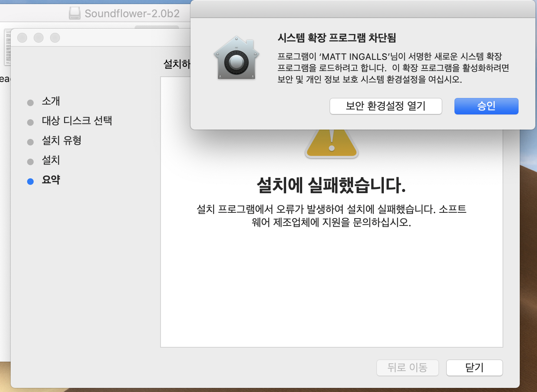Viewport: 537px width, 392px height.
Task: Click the installer window's third zoom circle
Action: [x=55, y=38]
